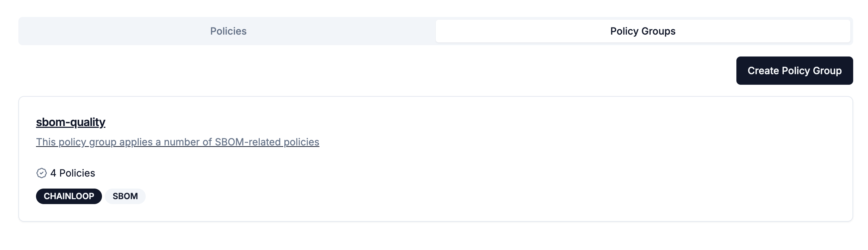
Task: Click the CHAINLOOP dark tag badge
Action: pyautogui.click(x=69, y=196)
